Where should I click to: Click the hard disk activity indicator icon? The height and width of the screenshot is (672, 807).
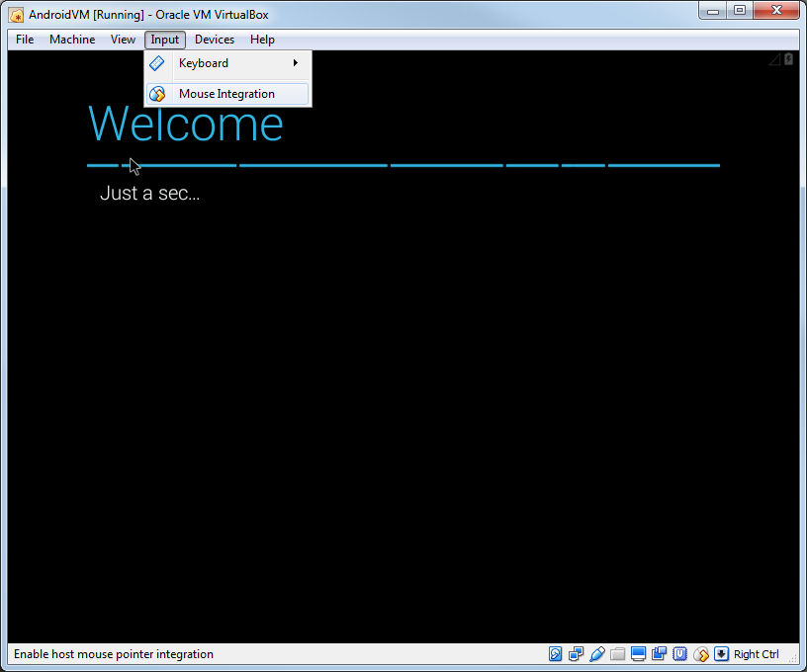point(556,654)
